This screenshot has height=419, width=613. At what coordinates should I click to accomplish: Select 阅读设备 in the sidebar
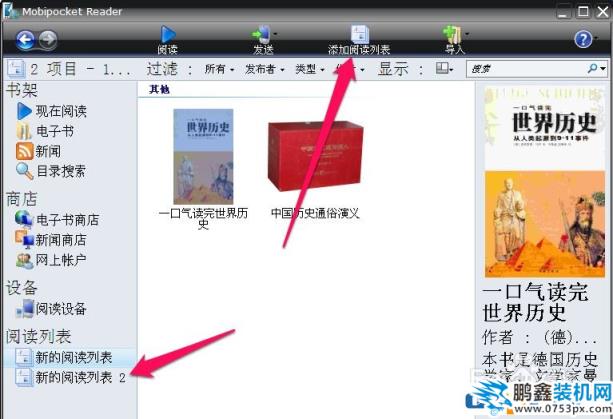tap(61, 309)
